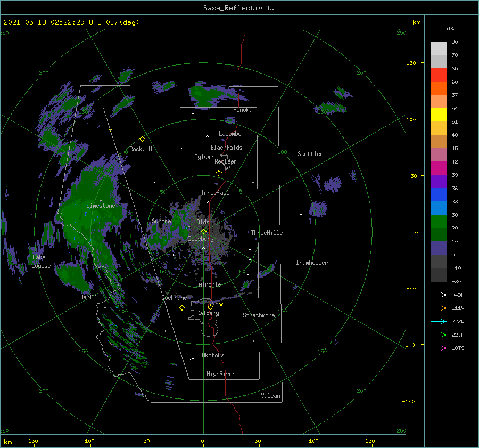Click yellow diamond marker beside RockyMH

(x=142, y=139)
